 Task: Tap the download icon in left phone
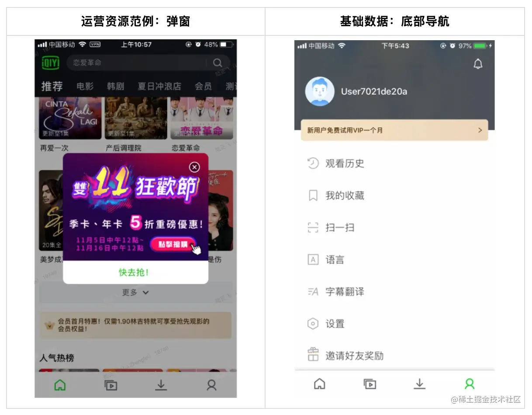click(x=161, y=385)
